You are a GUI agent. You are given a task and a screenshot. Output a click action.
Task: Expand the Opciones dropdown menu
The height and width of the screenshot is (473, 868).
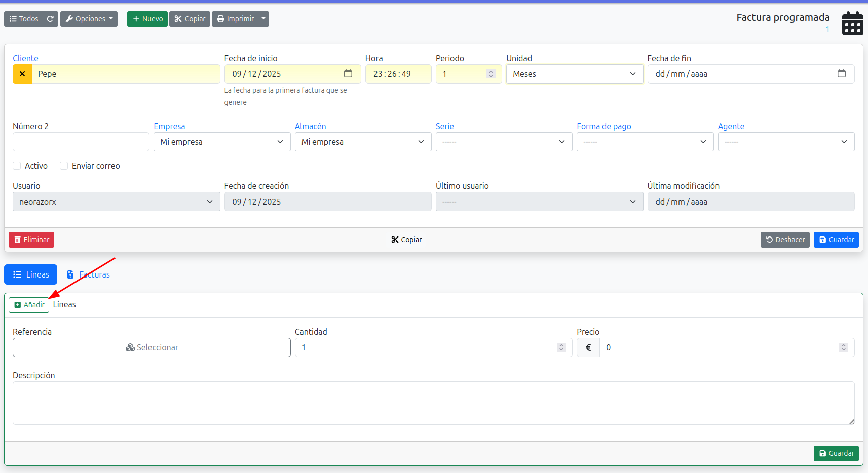pos(89,19)
